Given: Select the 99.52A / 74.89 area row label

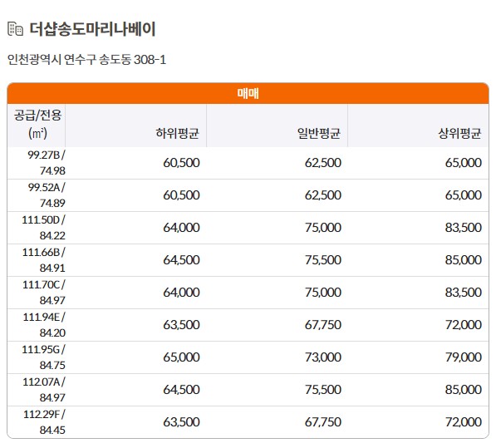Looking at the screenshot, I should pos(47,195).
